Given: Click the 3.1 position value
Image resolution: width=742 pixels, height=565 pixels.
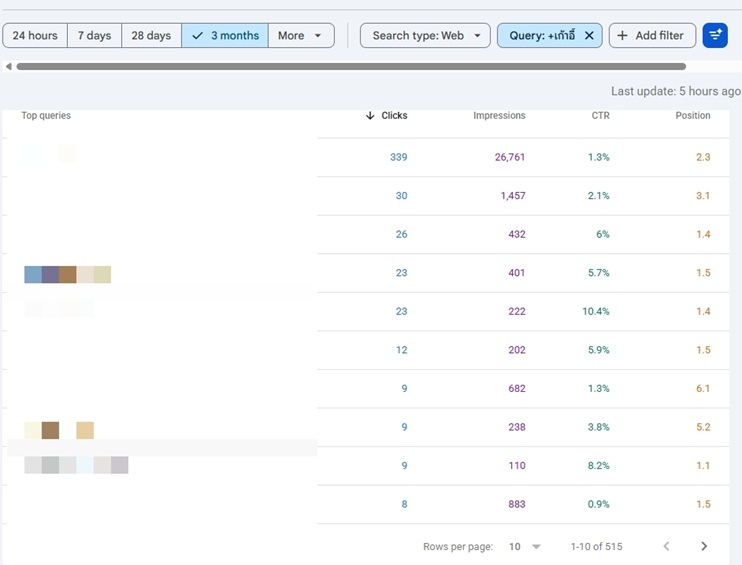Looking at the screenshot, I should point(703,195).
